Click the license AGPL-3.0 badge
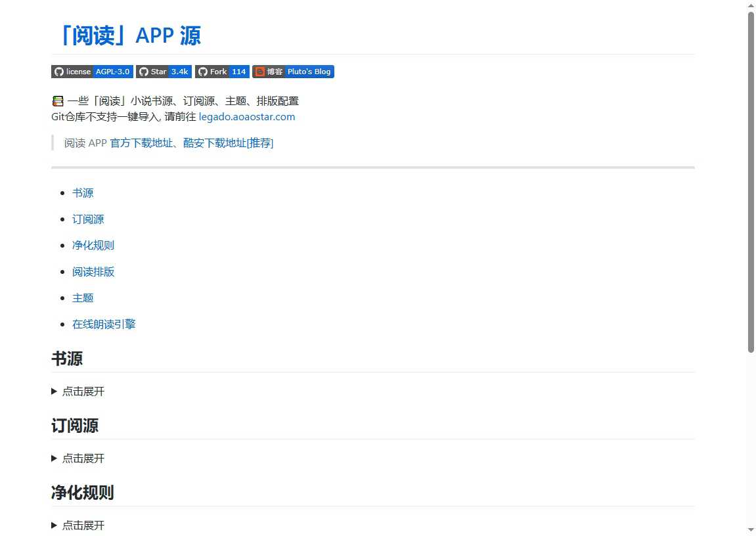Viewport: 756px width, 536px height. click(x=92, y=72)
